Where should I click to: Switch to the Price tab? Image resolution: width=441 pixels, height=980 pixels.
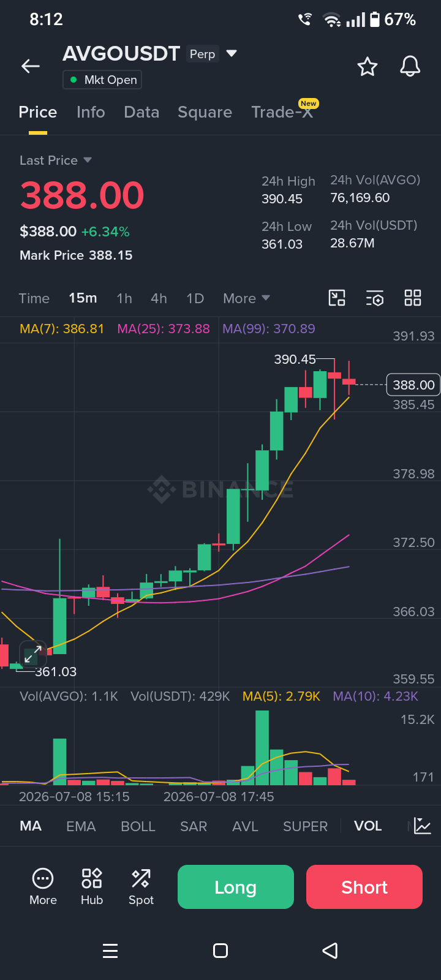point(38,112)
